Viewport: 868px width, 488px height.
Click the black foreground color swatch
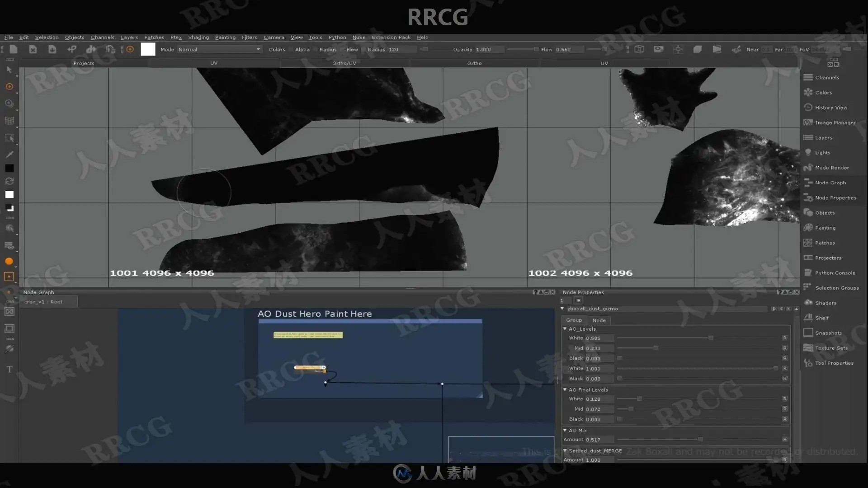tap(9, 168)
